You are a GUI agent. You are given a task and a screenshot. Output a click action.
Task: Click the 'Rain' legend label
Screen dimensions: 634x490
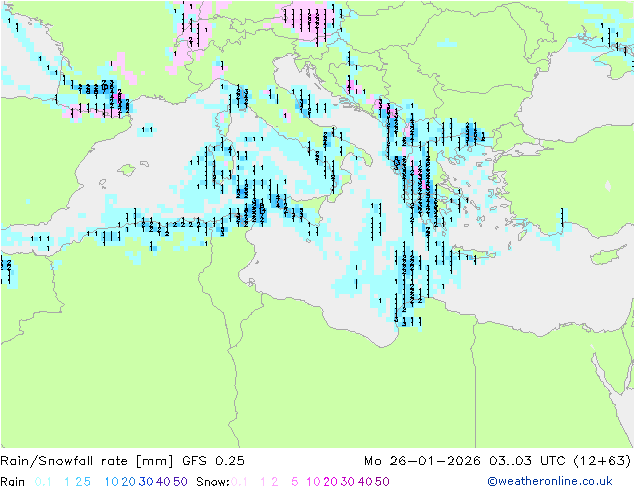click(13, 482)
